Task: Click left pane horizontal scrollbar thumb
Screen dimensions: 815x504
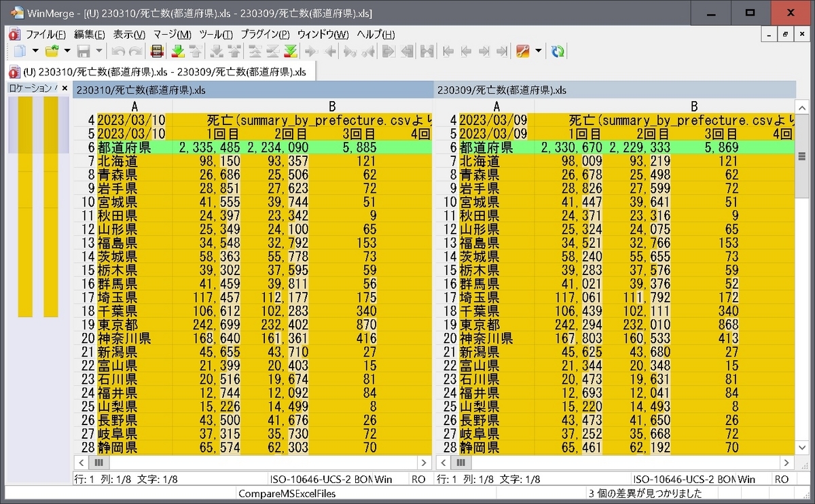Action: [98, 462]
